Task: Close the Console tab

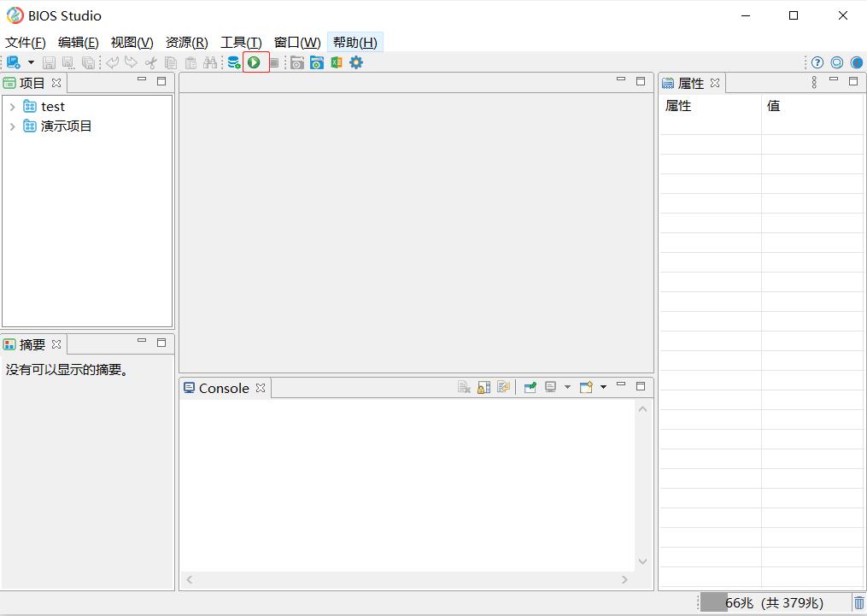Action: [261, 388]
